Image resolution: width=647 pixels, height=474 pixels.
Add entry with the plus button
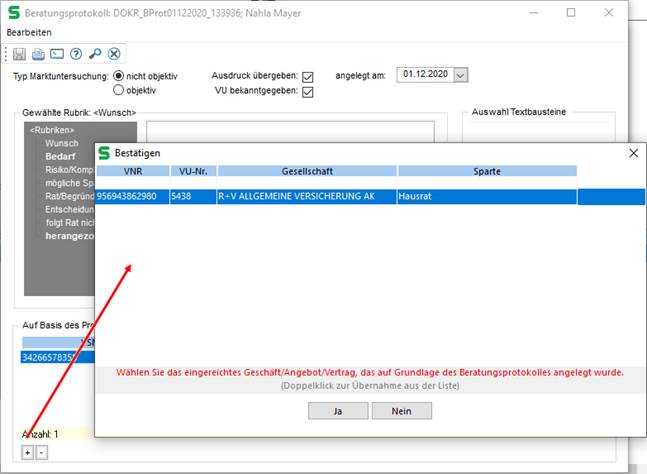(28, 453)
